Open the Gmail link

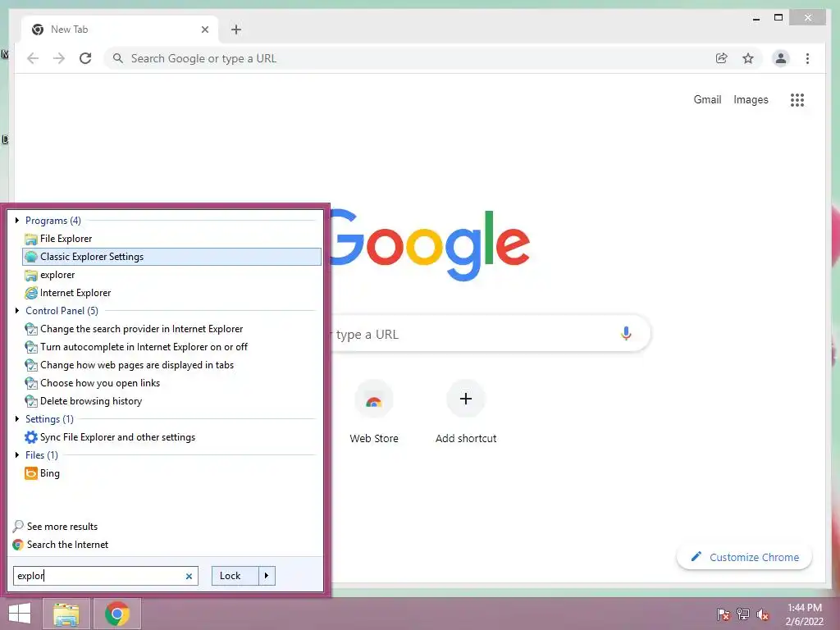707,99
